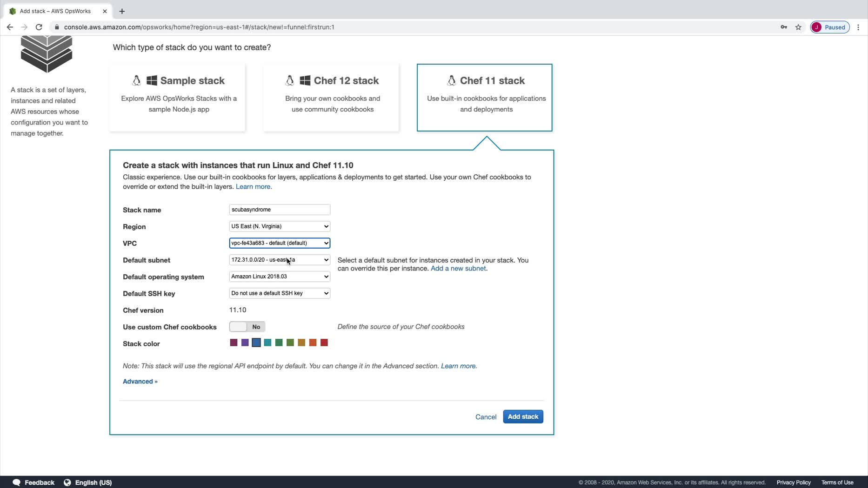
Task: Select the Chef 12 stack card
Action: tap(331, 98)
